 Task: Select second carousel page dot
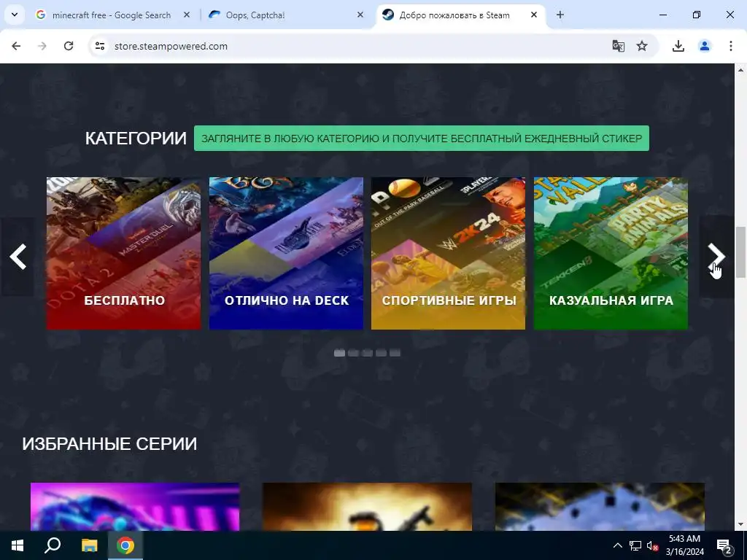[x=353, y=353]
